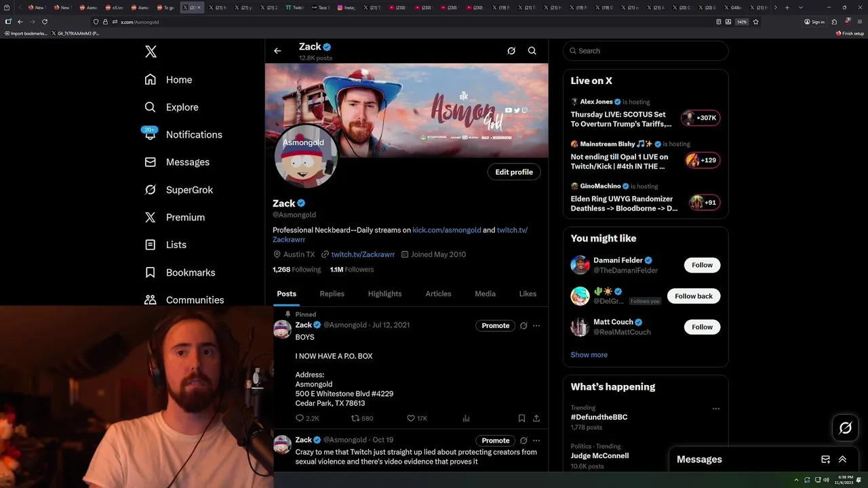Open Bookmarks from the sidebar
This screenshot has height=488, width=868.
point(180,272)
